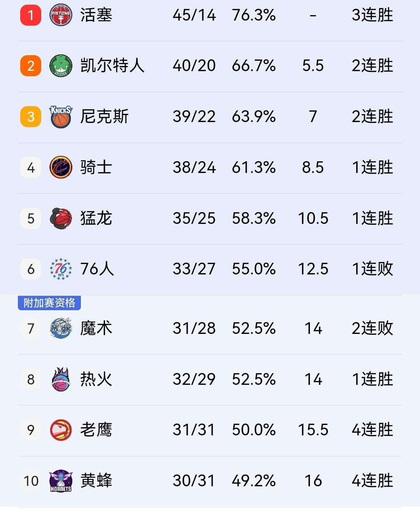Image resolution: width=420 pixels, height=510 pixels.
Task: Select the Pistons team logo
Action: (60, 15)
